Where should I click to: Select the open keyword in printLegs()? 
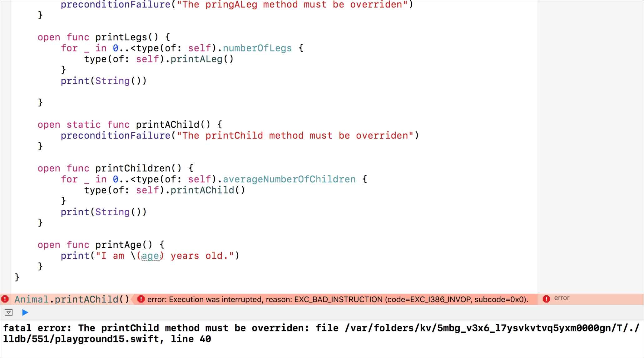(x=48, y=37)
